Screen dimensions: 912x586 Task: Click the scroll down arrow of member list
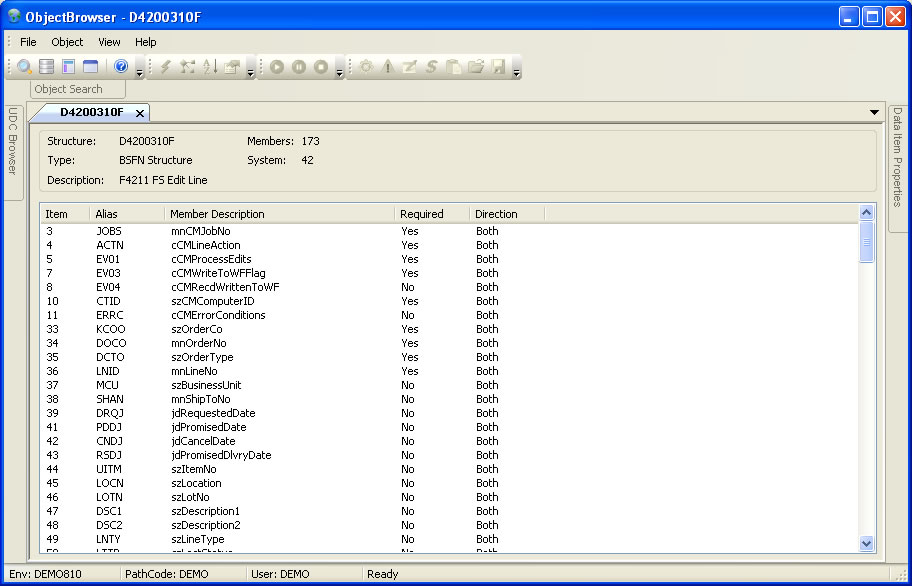tap(867, 543)
